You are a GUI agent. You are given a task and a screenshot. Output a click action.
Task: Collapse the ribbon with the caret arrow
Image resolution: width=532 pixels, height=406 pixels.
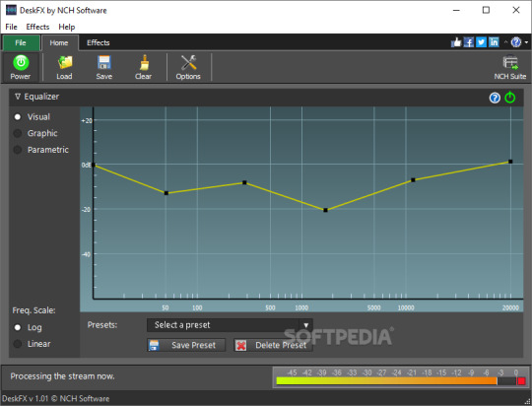point(505,42)
